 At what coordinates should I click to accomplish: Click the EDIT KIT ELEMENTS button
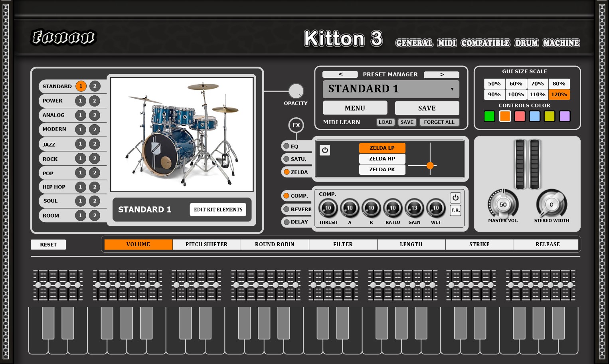(x=218, y=209)
